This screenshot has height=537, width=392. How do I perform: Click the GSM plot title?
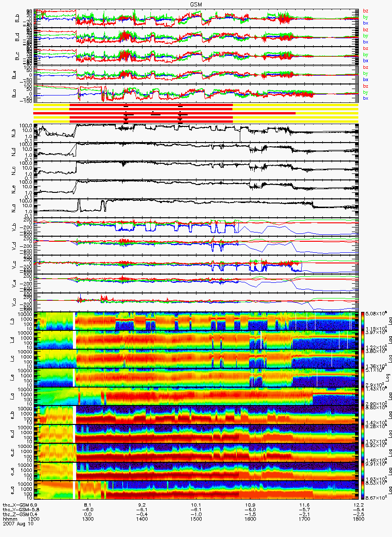click(196, 4)
